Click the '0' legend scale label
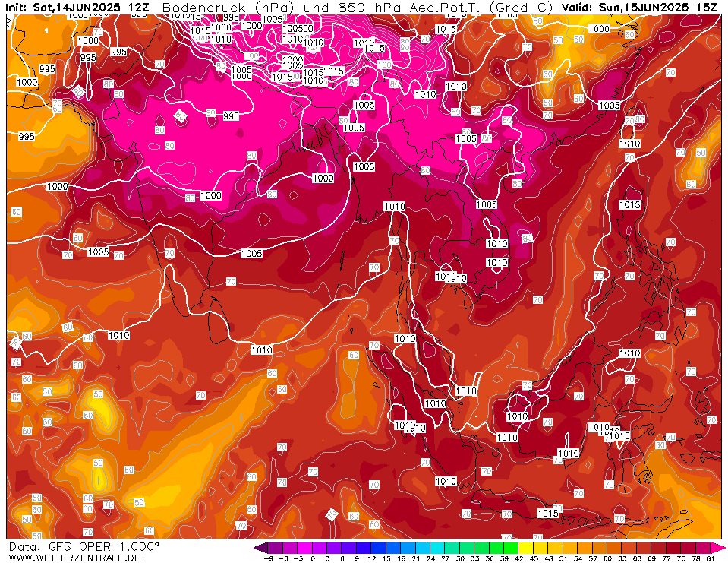Screen dimensions: 728x563 [x=313, y=558]
